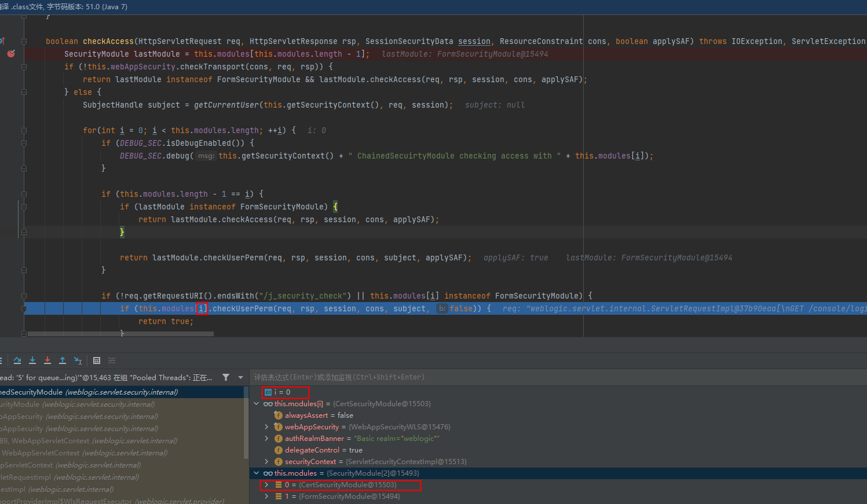Toggle the breakpoint on the SecurityModule lastModule line
The image size is (867, 504).
click(x=11, y=54)
